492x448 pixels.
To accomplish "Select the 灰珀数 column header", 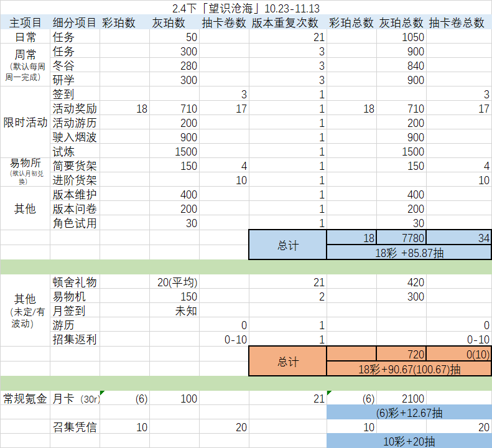I will (x=174, y=22).
